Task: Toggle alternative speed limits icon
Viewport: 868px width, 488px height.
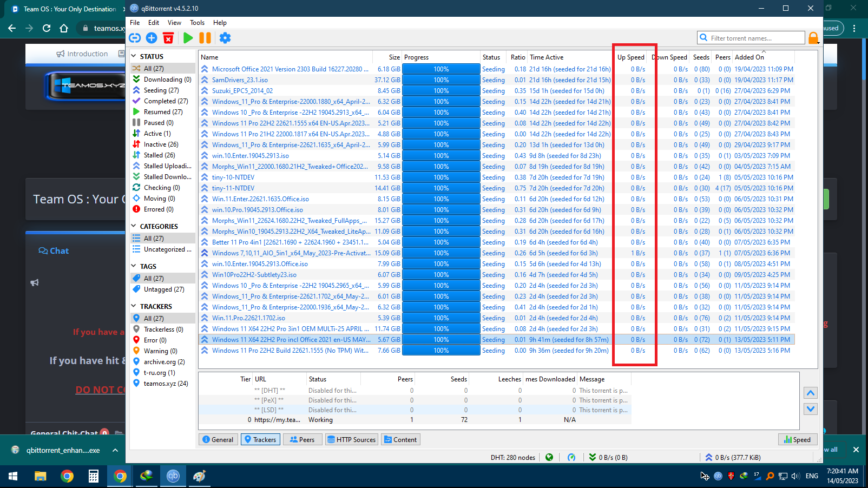Action: point(571,457)
